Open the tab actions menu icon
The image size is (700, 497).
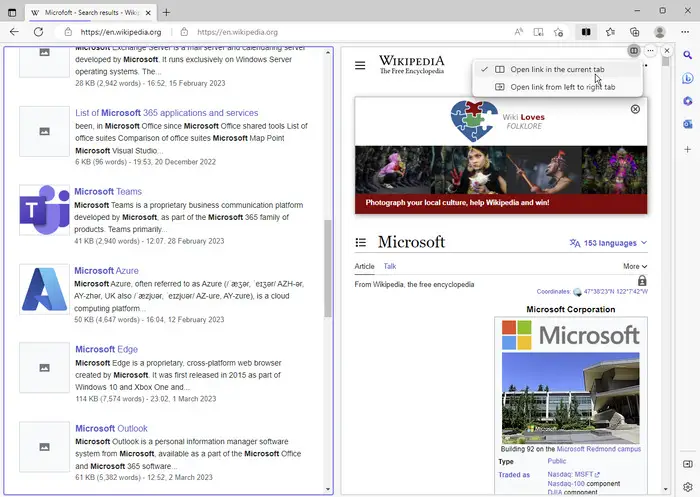(x=12, y=13)
